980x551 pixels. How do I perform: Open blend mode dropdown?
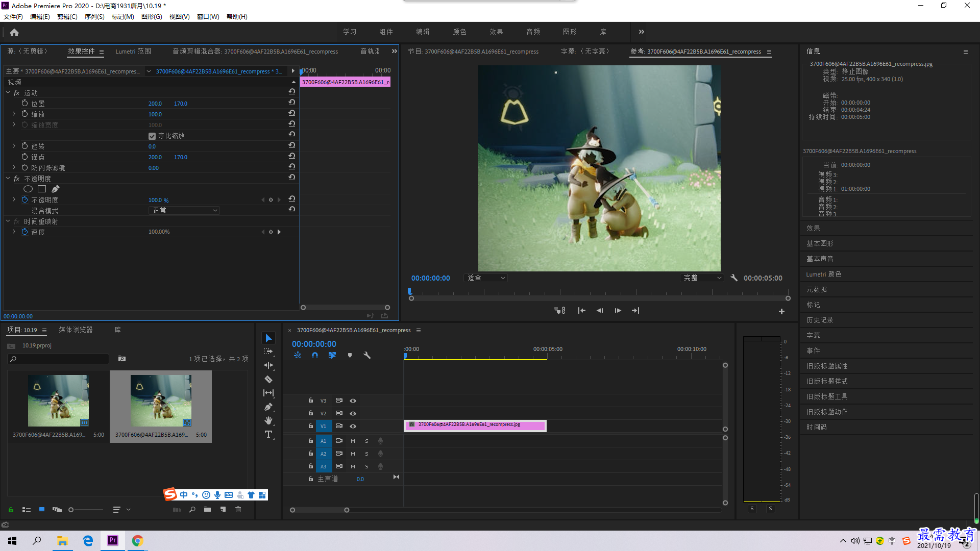tap(185, 210)
